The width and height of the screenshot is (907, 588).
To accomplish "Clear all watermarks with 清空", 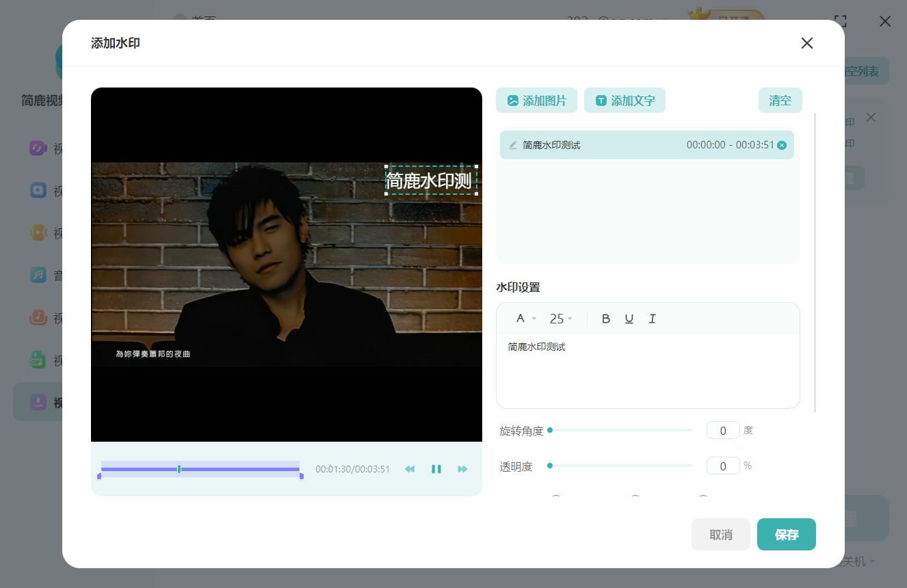I will [x=780, y=101].
